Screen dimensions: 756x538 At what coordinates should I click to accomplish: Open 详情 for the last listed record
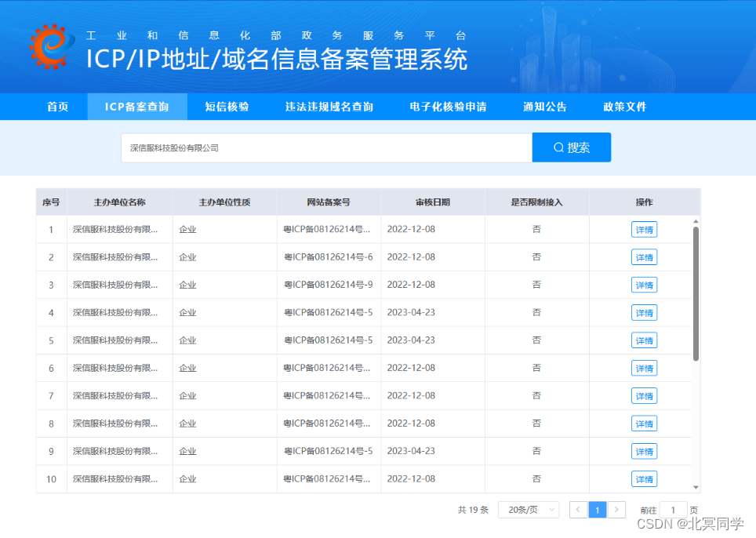644,478
